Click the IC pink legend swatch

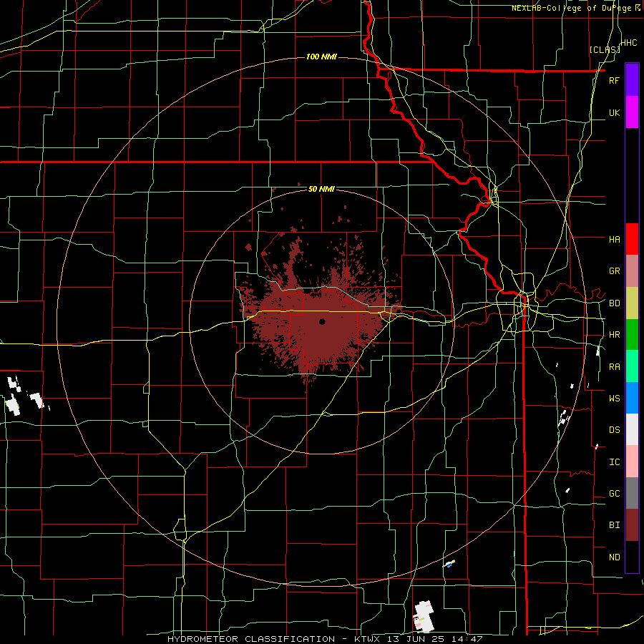click(632, 462)
